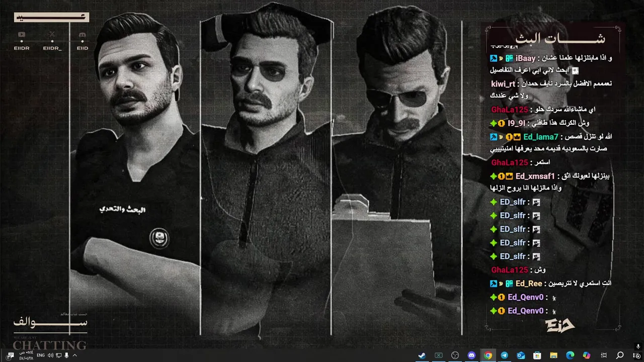Click the EIID Discord handle text

tap(83, 48)
